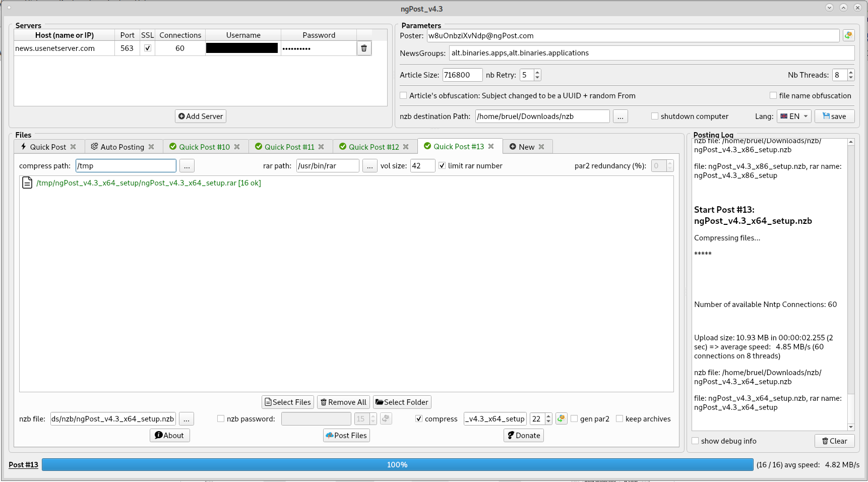Click the disabled nzb password generator icon
Image resolution: width=868 pixels, height=482 pixels.
coord(386,418)
